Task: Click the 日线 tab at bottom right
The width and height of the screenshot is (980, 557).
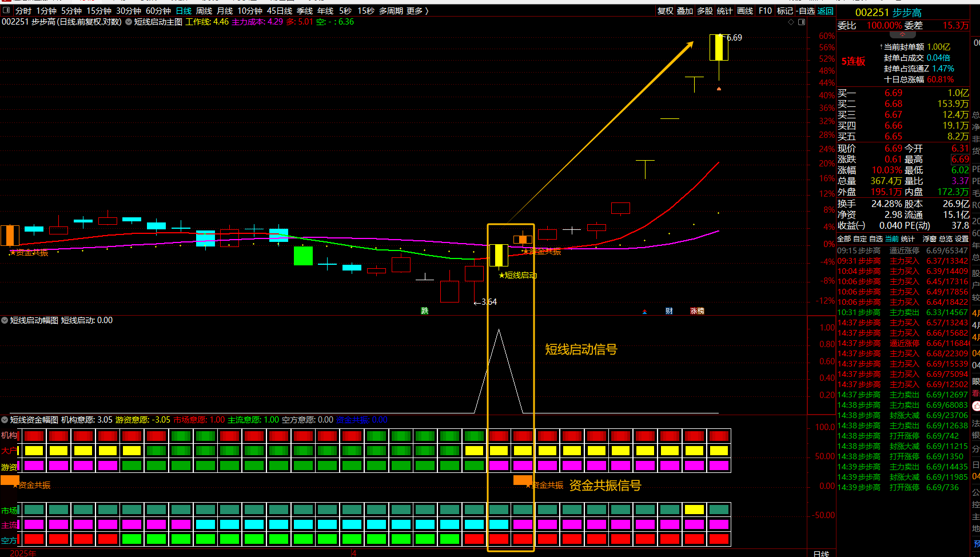Action: pyautogui.click(x=821, y=554)
